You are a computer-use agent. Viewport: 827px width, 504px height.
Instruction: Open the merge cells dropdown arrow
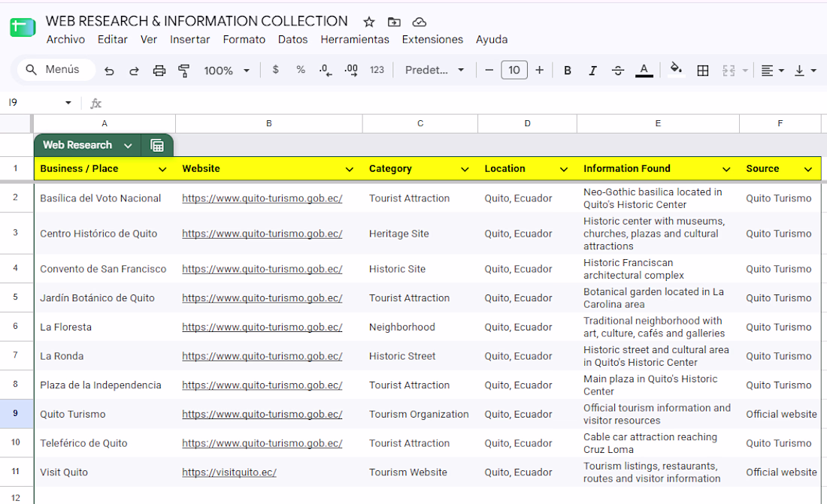pyautogui.click(x=745, y=70)
